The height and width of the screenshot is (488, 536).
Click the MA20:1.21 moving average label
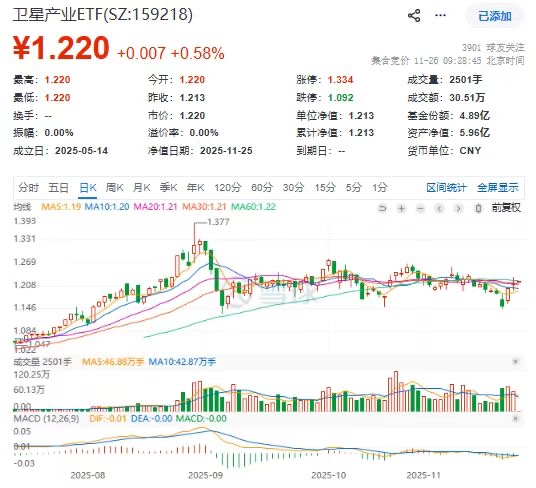(x=156, y=207)
